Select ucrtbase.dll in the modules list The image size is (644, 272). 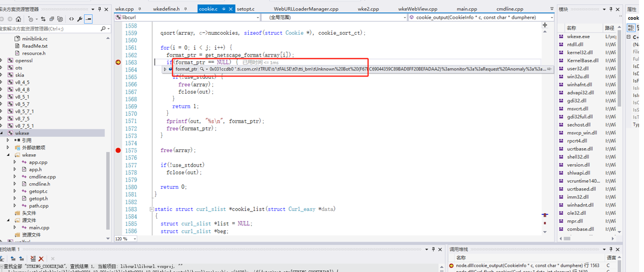tap(580, 149)
